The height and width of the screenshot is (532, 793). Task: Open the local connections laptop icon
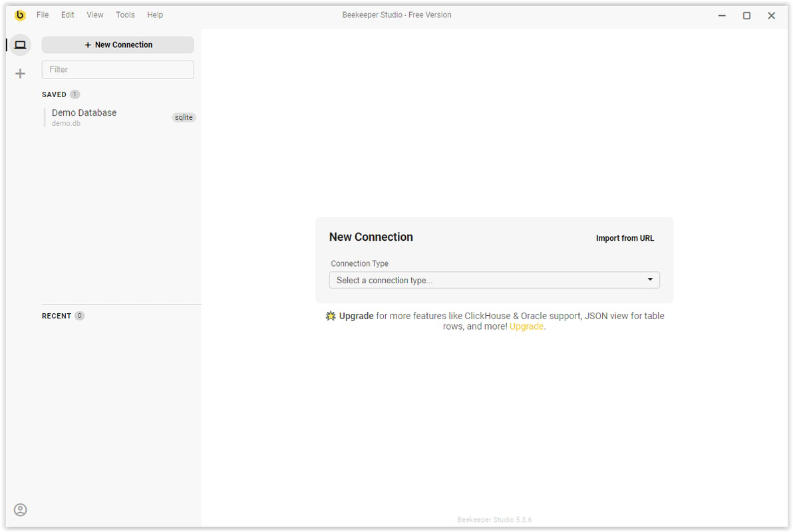(x=20, y=45)
